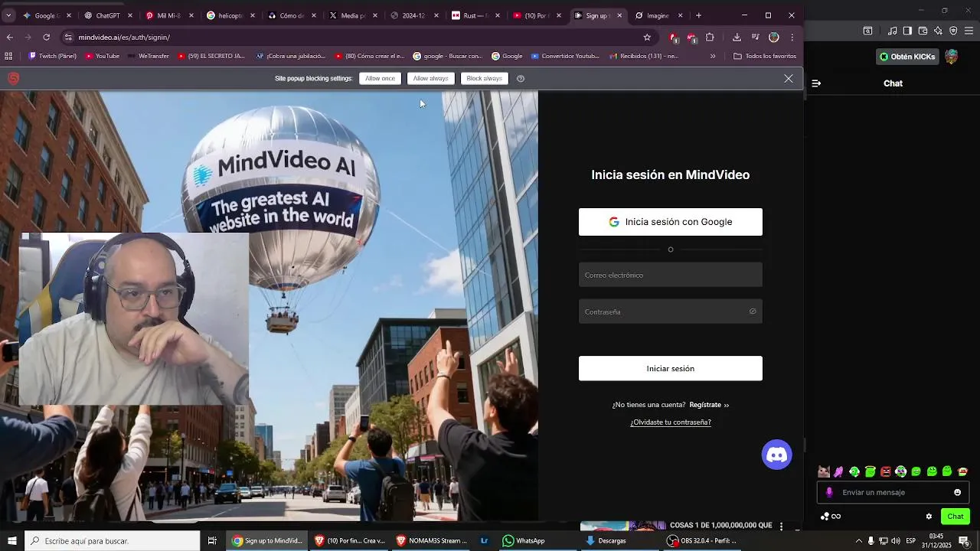Open the WeTransfer bookmark

[x=149, y=56]
